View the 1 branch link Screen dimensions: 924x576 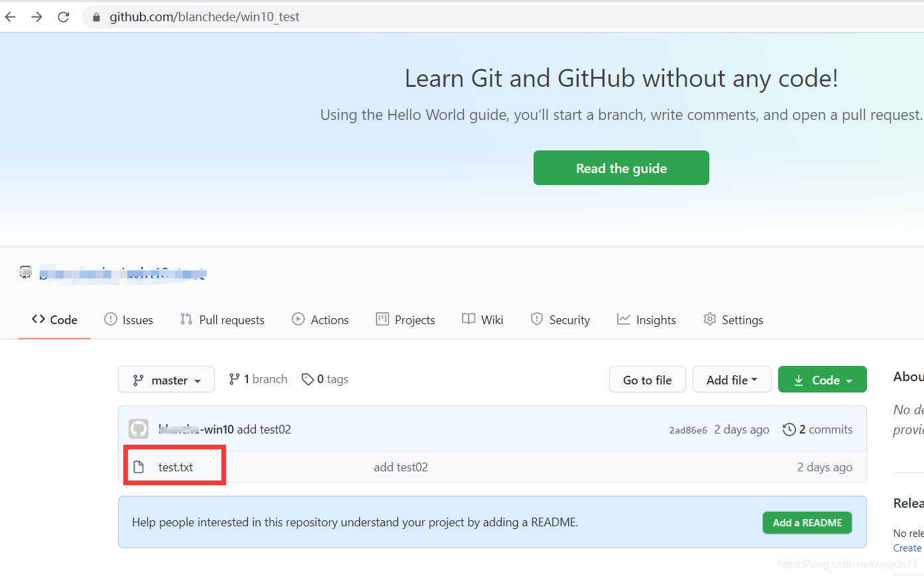258,379
